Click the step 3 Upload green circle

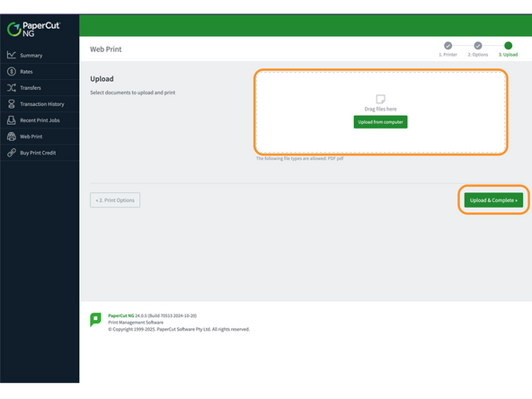[x=508, y=46]
